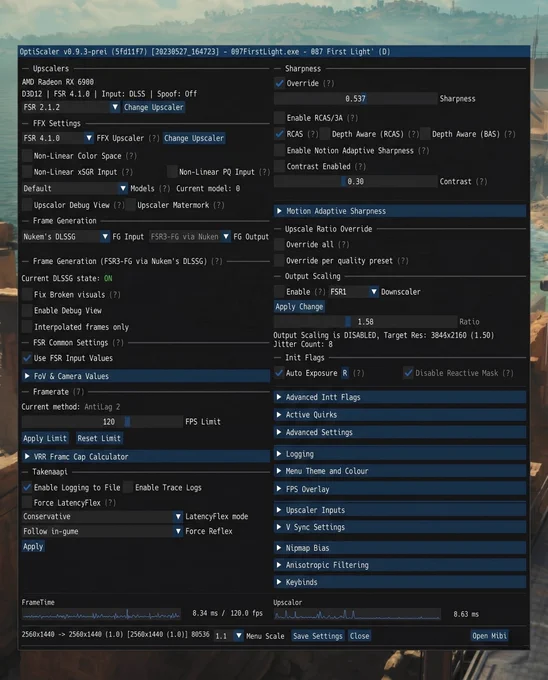Open the FG Output dropdown
Screen dimensions: 548x680
(190, 236)
